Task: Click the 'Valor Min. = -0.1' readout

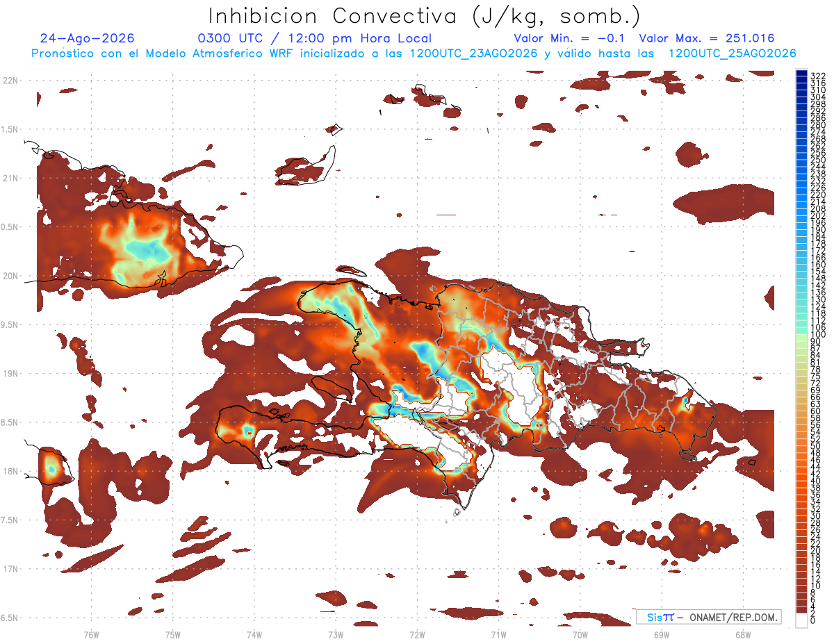Action: click(x=569, y=38)
